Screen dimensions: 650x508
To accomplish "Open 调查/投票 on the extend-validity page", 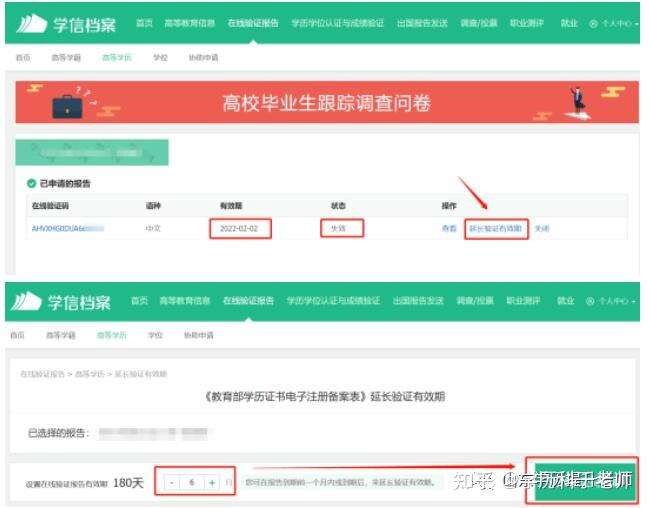I will click(x=475, y=301).
